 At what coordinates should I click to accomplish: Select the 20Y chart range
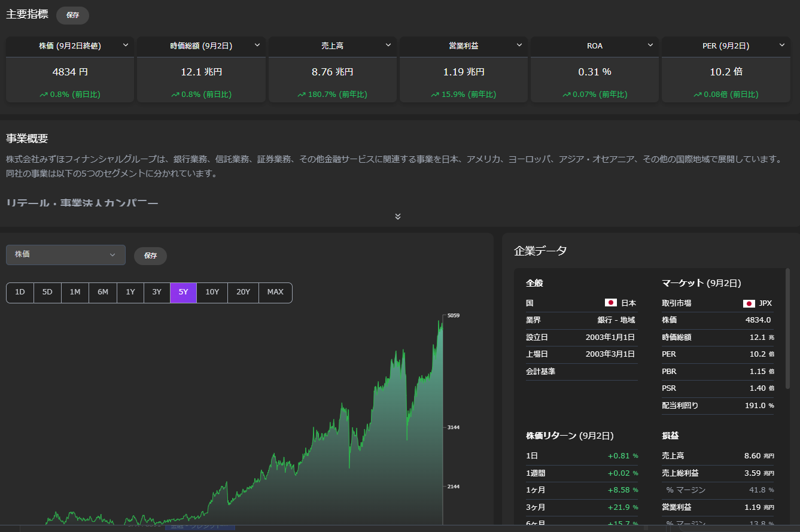pyautogui.click(x=244, y=293)
